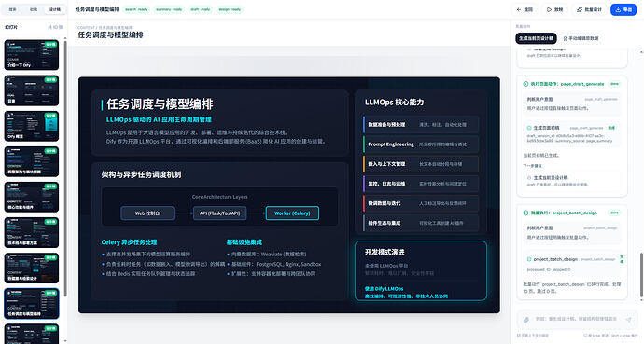Click the chat panel vertical scrollbar thumb
Viewport: 644px width, 344px height.
(641, 275)
